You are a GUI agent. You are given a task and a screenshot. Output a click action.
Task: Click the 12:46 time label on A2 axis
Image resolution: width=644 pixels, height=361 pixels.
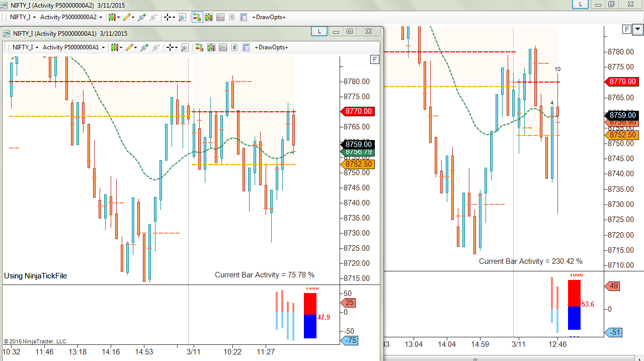pos(557,345)
